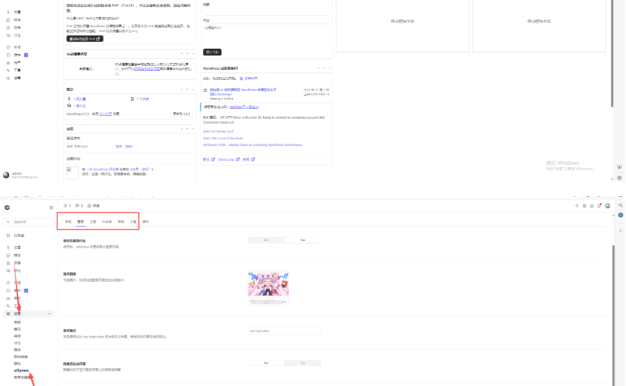Focus the Quick Draft content textarea
This screenshot has width=626, height=386.
(x=266, y=35)
